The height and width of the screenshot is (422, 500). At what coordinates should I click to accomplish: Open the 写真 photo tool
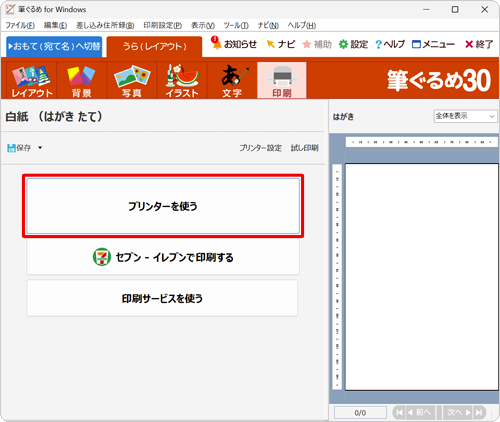click(132, 81)
